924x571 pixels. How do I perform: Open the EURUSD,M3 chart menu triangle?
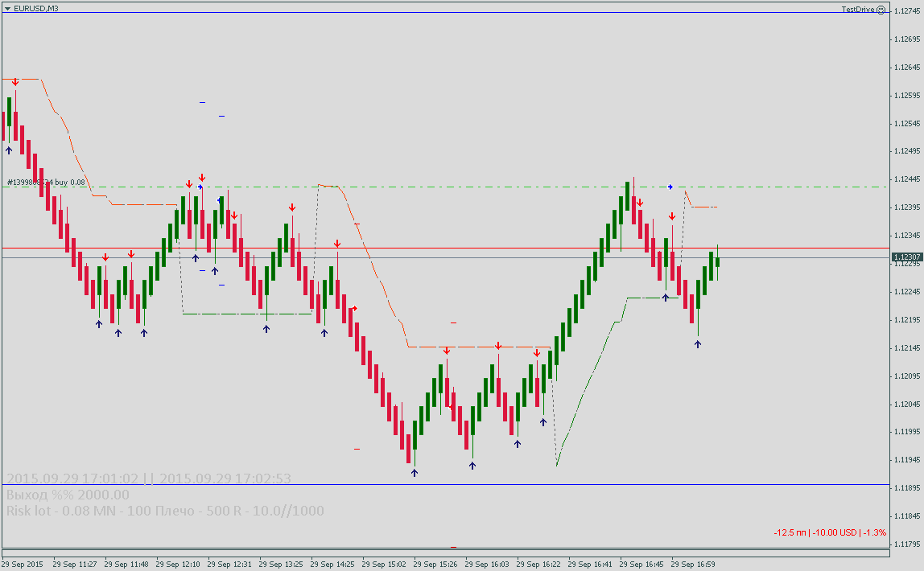point(8,9)
